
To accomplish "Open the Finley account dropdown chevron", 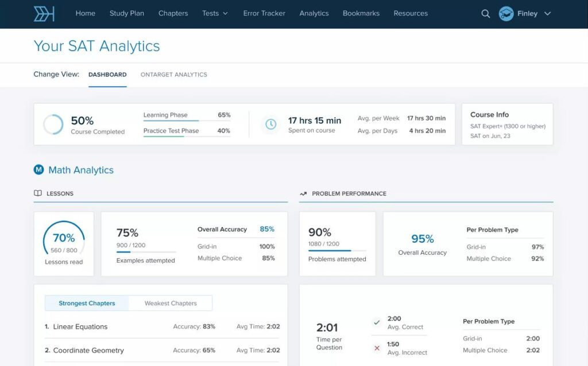I will pyautogui.click(x=547, y=14).
